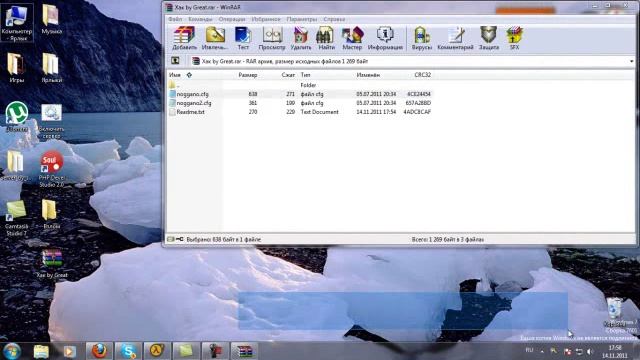Select the Игры desktop folder

tap(16, 68)
